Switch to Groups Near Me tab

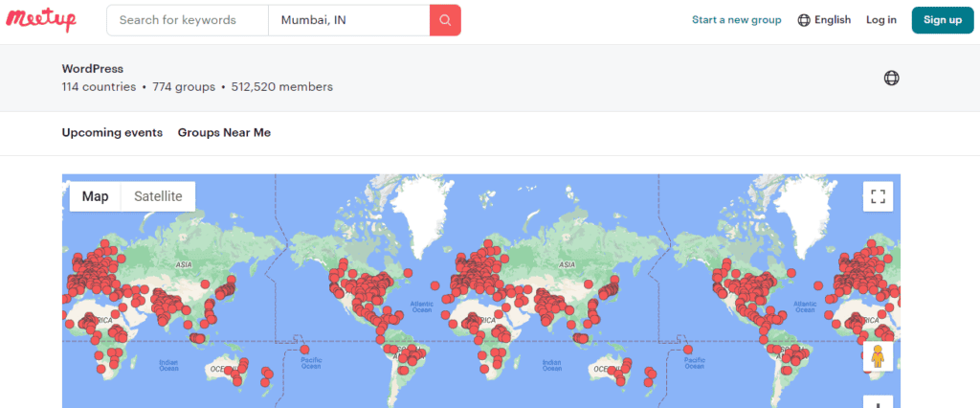(224, 133)
